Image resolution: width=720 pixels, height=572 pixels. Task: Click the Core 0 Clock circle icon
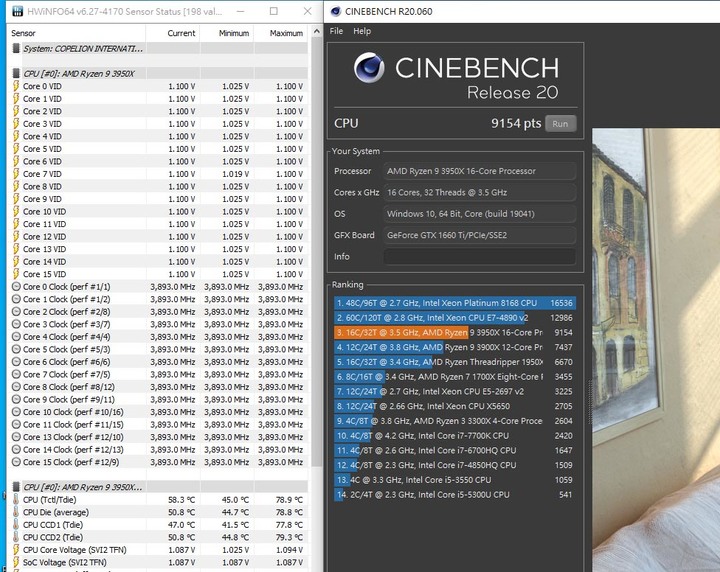click(x=16, y=286)
